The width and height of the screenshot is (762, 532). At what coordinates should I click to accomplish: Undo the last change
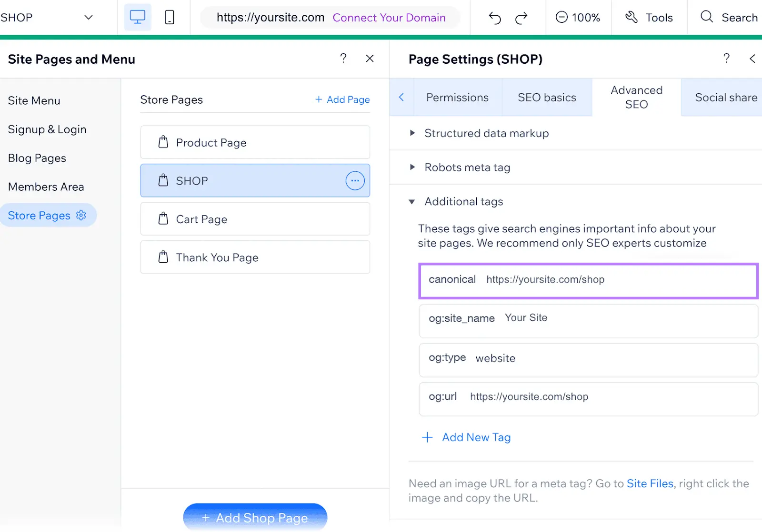(x=494, y=17)
